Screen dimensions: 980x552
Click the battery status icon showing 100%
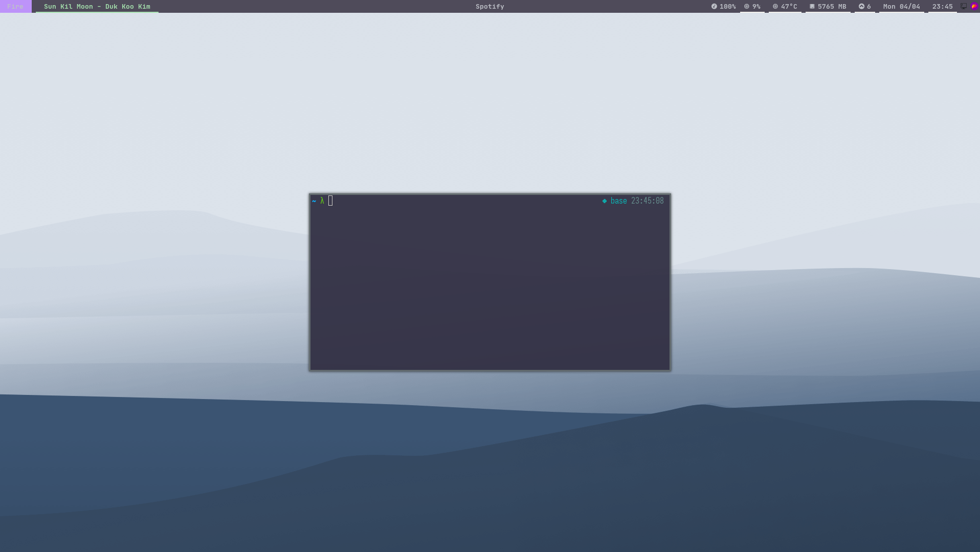pos(715,6)
